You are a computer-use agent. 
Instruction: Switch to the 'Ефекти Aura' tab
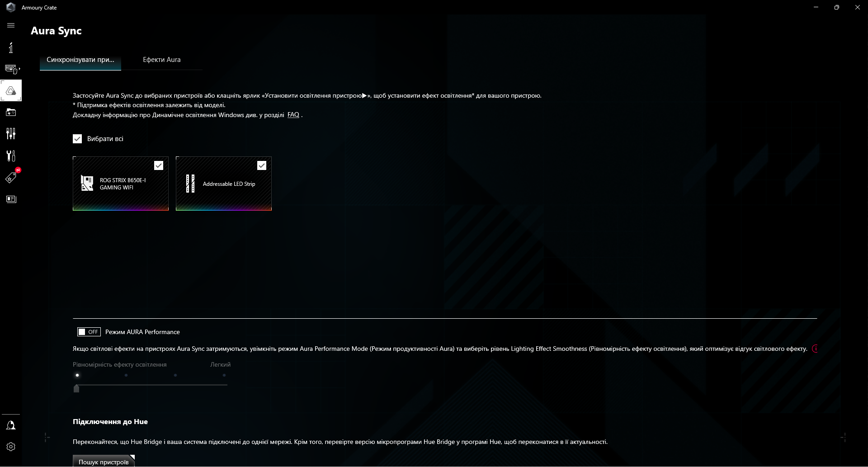[x=161, y=59]
